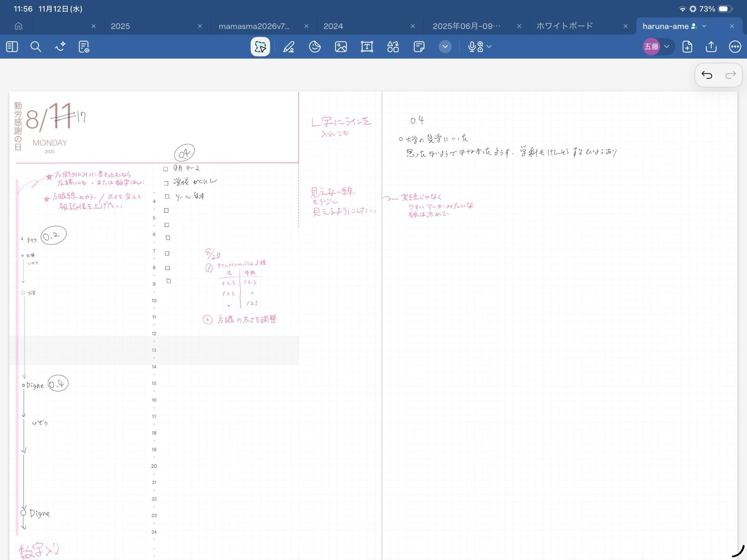
Task: Switch to the ホワイトボード tab
Action: pos(564,26)
